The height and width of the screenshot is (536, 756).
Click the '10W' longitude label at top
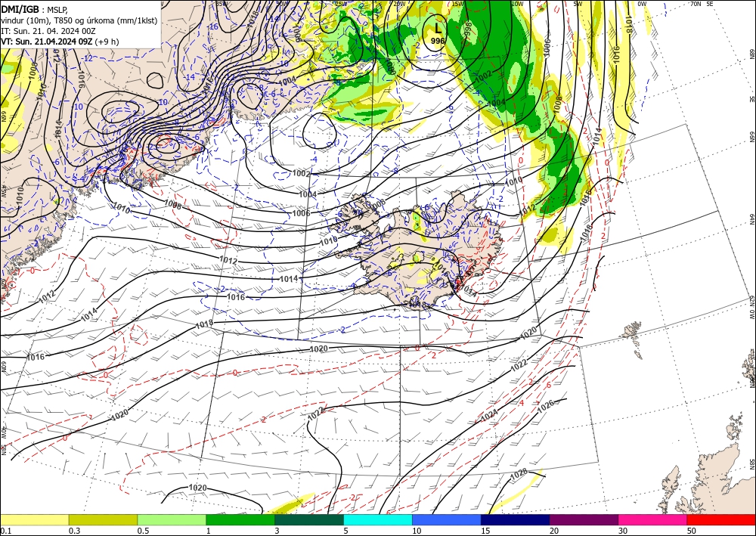[517, 4]
